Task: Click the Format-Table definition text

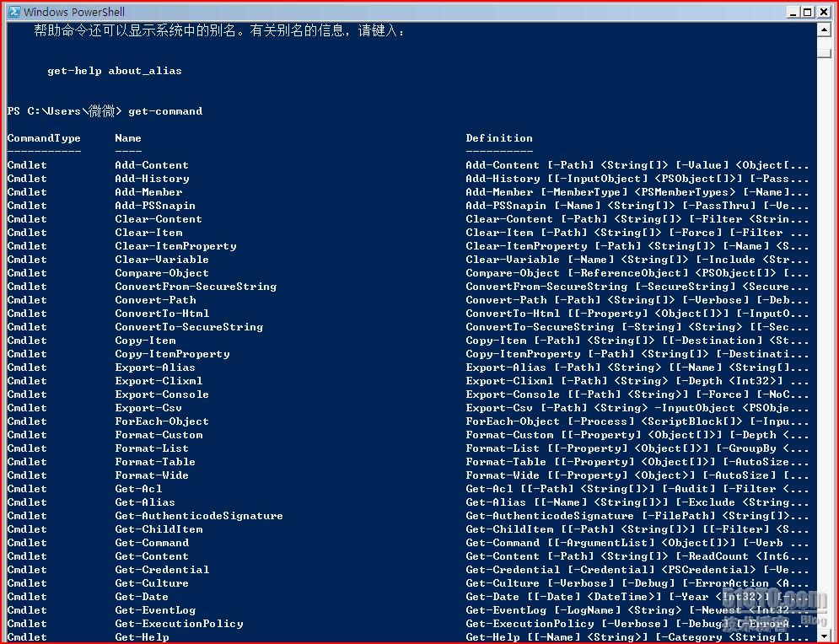Action: (637, 462)
